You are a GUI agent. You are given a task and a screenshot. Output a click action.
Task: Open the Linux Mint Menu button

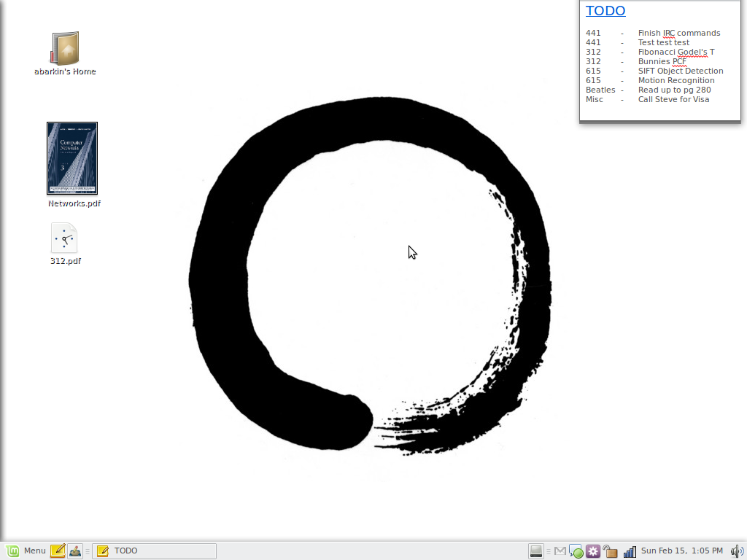[x=26, y=551]
